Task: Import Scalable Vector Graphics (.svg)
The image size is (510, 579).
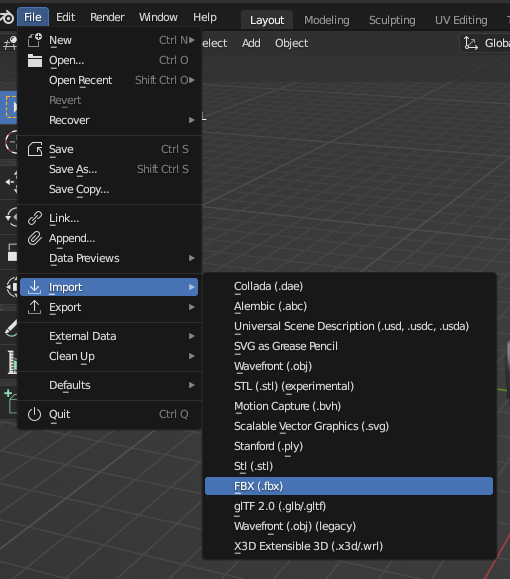Action: (x=349, y=426)
